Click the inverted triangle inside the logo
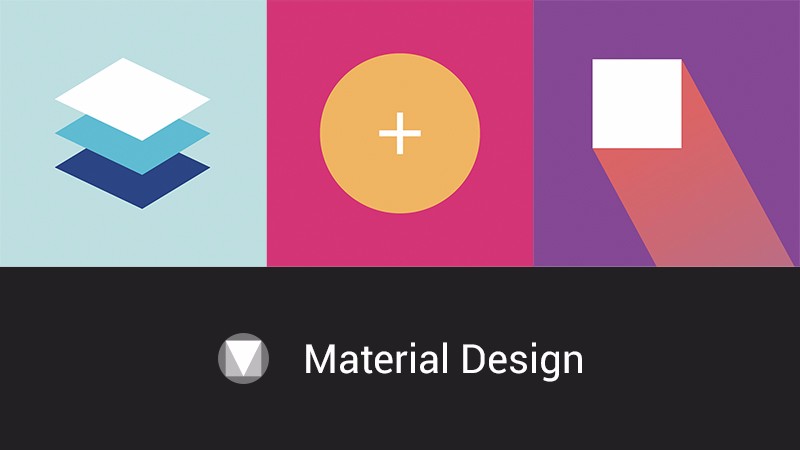The image size is (800, 450). (243, 357)
